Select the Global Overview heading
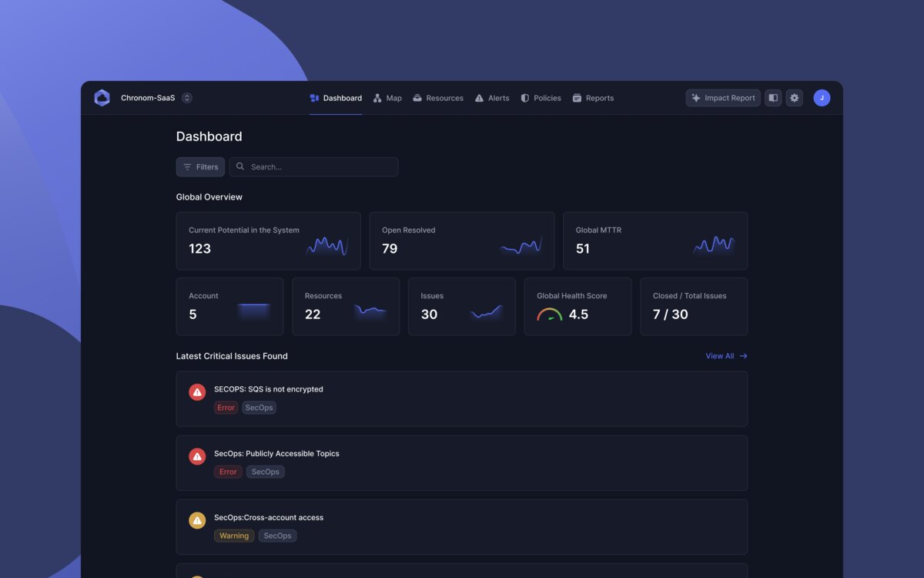Screen dimensions: 924x578 tap(209, 197)
